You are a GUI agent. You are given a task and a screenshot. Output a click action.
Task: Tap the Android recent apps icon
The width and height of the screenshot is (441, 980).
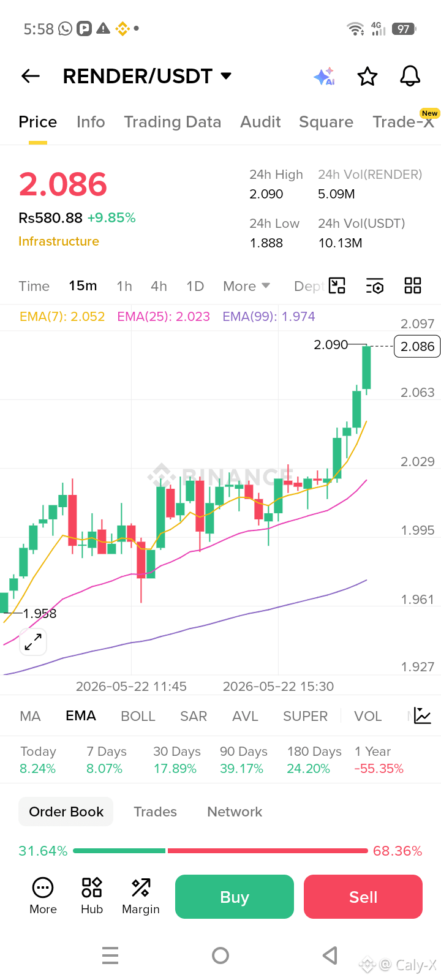point(110,956)
